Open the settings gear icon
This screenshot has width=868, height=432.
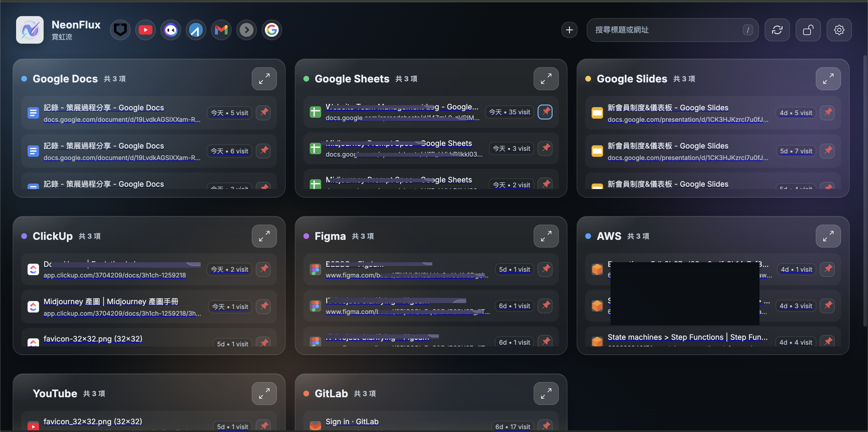(839, 30)
